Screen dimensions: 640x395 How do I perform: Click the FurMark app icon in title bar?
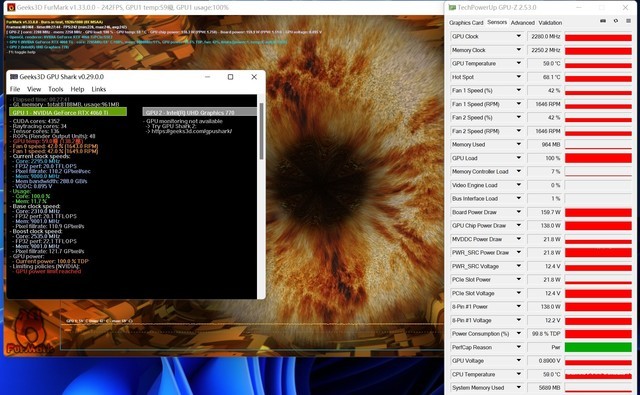coord(11,7)
